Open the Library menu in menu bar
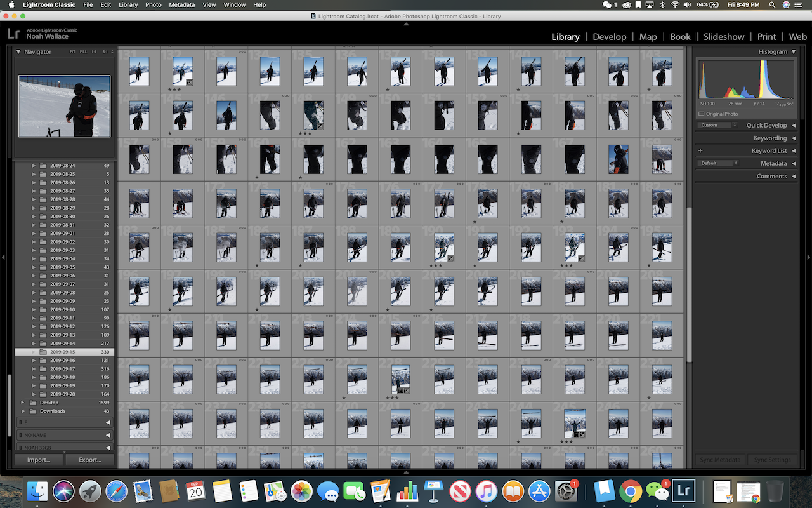812x508 pixels. (128, 4)
